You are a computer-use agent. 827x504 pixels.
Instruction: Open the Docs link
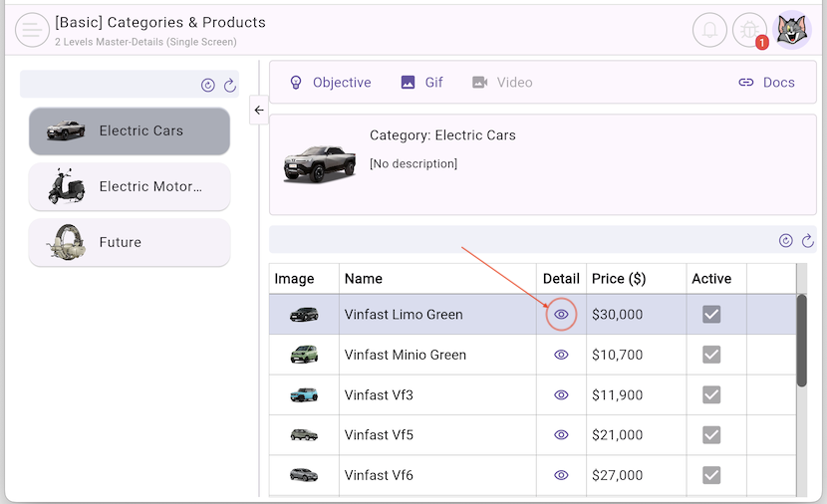(766, 83)
